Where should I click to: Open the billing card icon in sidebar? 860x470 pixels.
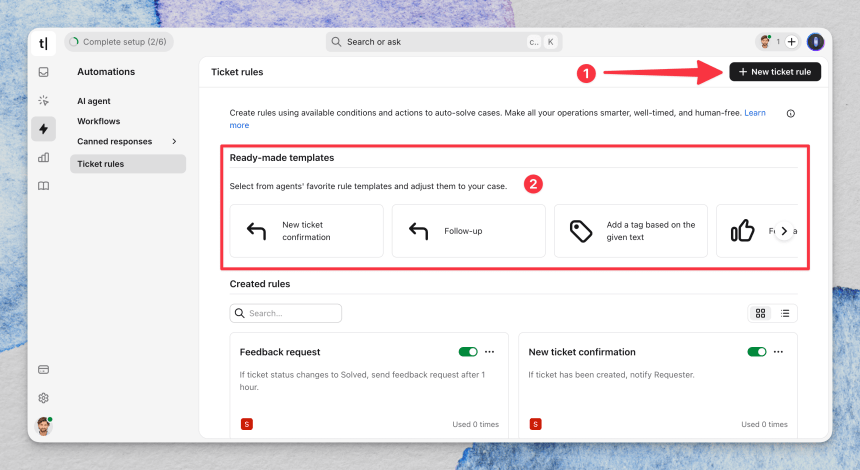tap(43, 369)
